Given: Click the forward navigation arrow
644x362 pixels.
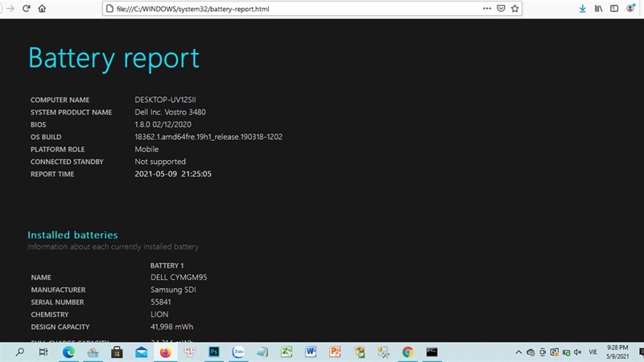Looking at the screenshot, I should point(10,9).
